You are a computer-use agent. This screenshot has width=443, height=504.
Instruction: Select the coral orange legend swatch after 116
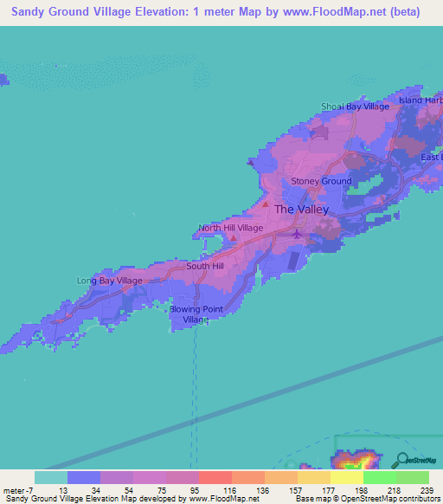pos(248,478)
